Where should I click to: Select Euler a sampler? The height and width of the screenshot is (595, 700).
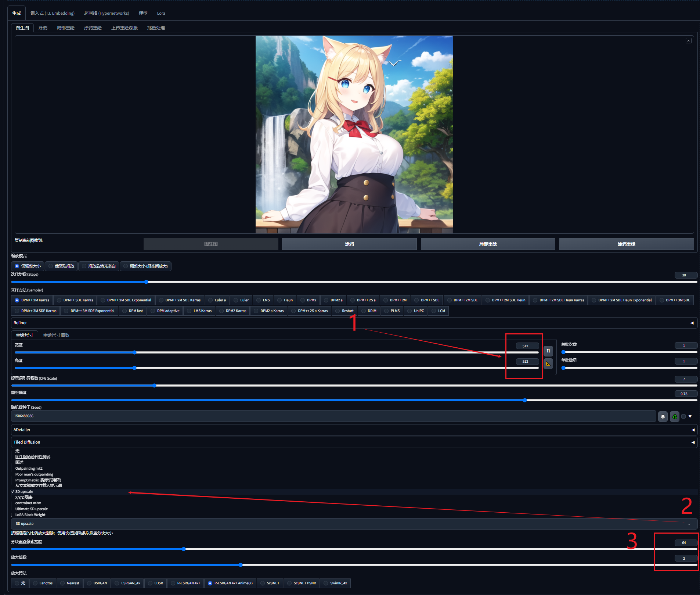pos(217,300)
